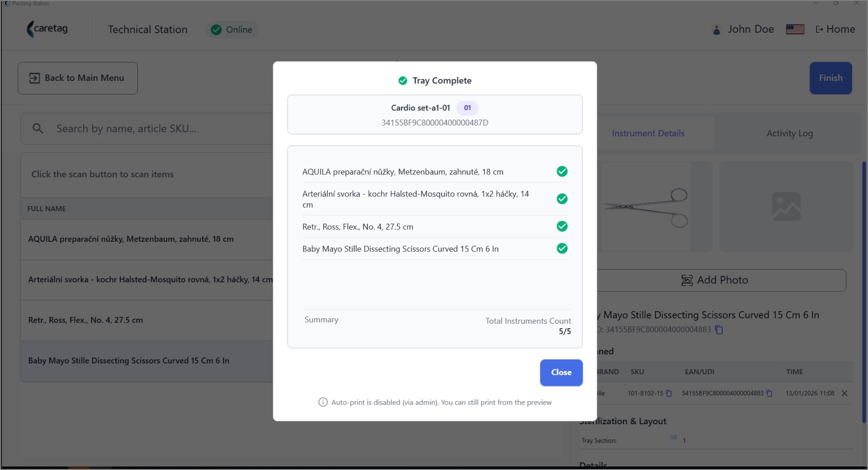Click the caretag logo

tap(47, 29)
